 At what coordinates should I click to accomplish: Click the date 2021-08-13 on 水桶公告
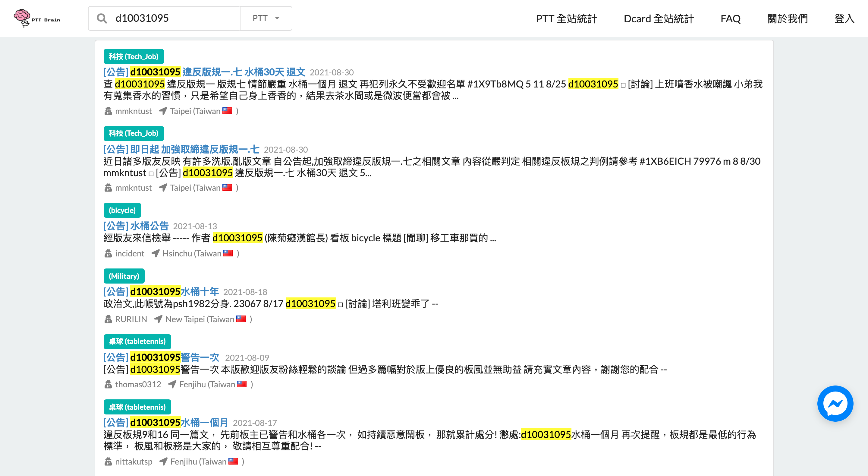[x=195, y=226]
